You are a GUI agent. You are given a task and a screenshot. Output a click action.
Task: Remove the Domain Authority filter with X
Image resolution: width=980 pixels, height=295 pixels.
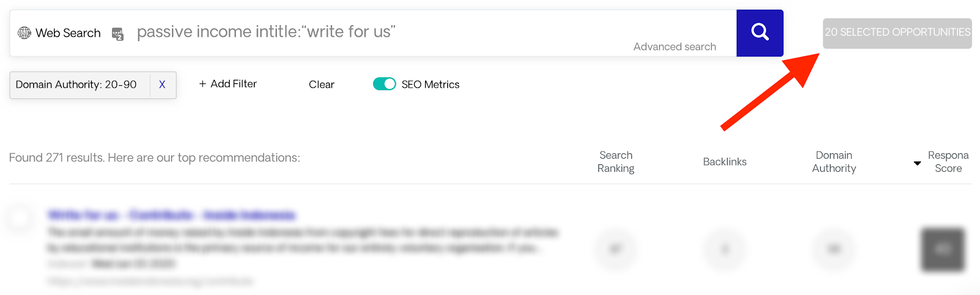point(162,85)
